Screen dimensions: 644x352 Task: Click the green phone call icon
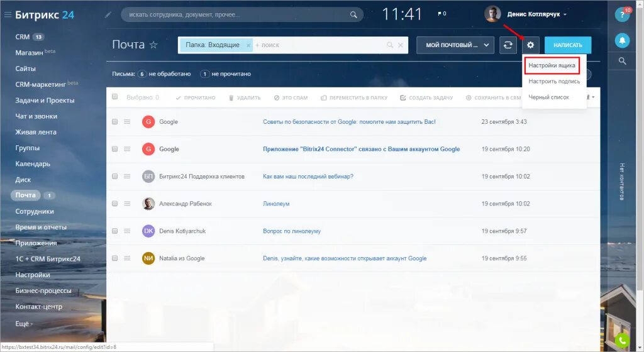point(622,340)
